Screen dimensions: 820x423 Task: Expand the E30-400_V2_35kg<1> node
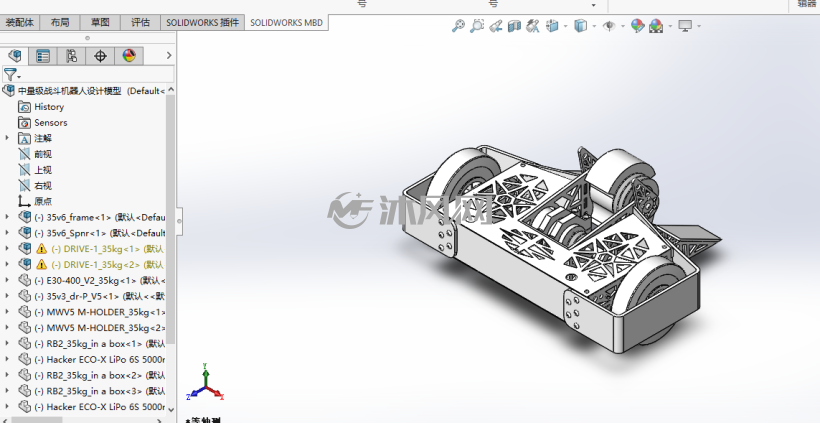point(7,280)
